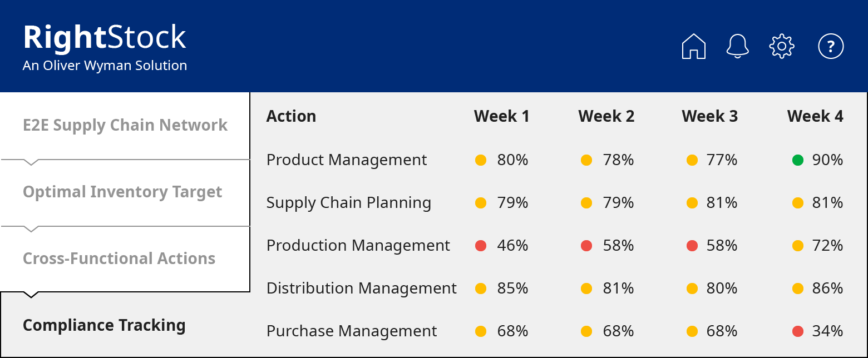
Task: Select the Cross-Functional Actions tab
Action: [x=119, y=258]
